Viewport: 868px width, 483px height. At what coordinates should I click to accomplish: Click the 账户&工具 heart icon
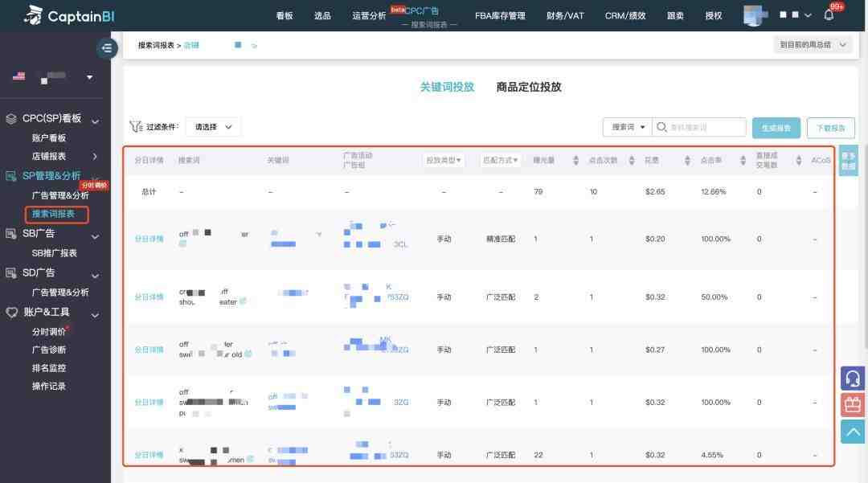pyautogui.click(x=11, y=312)
